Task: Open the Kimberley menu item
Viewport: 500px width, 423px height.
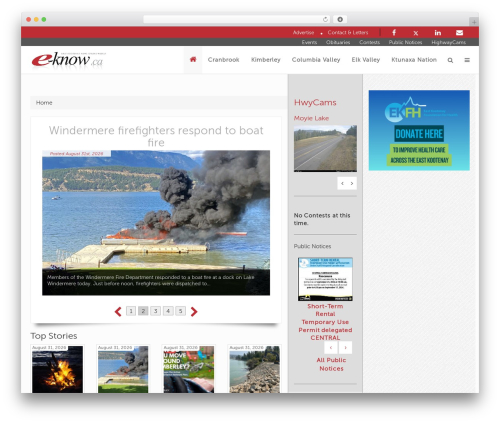Action: (266, 60)
